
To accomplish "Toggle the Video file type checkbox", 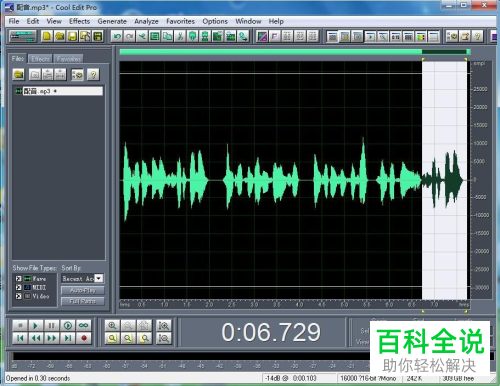I will (x=19, y=296).
